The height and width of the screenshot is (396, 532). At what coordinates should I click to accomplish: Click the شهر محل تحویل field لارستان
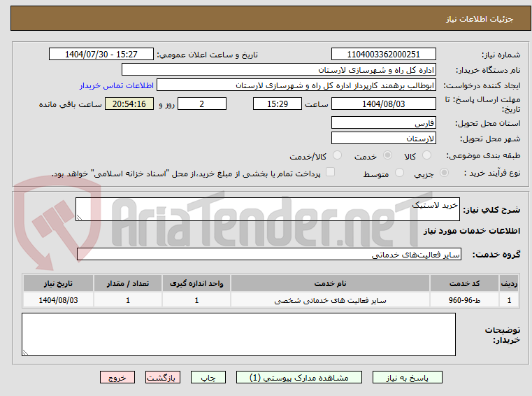coord(383,139)
